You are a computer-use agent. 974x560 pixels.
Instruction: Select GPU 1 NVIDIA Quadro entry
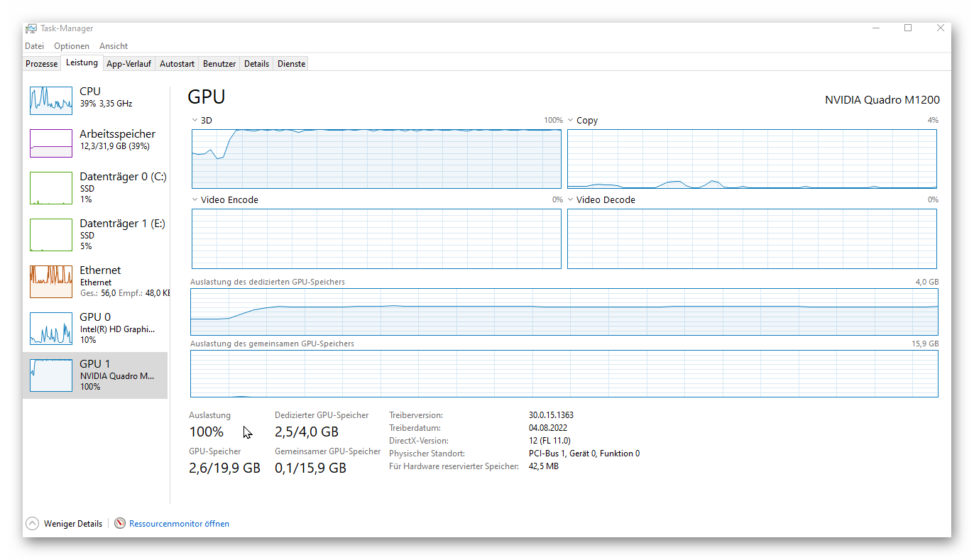coord(95,375)
